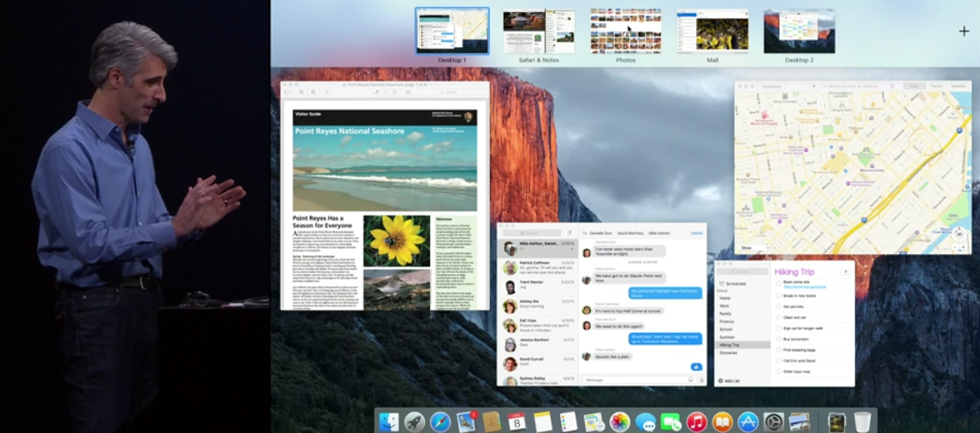The width and height of the screenshot is (980, 433).
Task: Select the Transit view tab in Maps
Action: [x=936, y=86]
